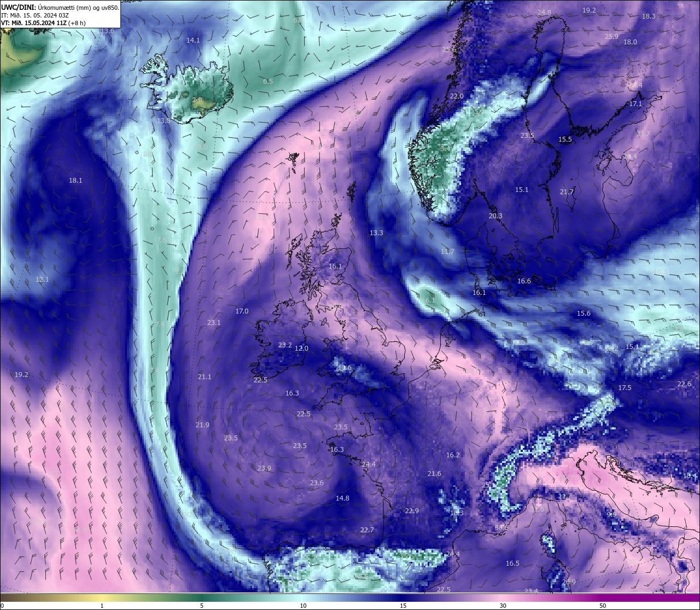The height and width of the screenshot is (610, 700).
Task: Click the 21.9 value on the map
Action: pos(202,425)
